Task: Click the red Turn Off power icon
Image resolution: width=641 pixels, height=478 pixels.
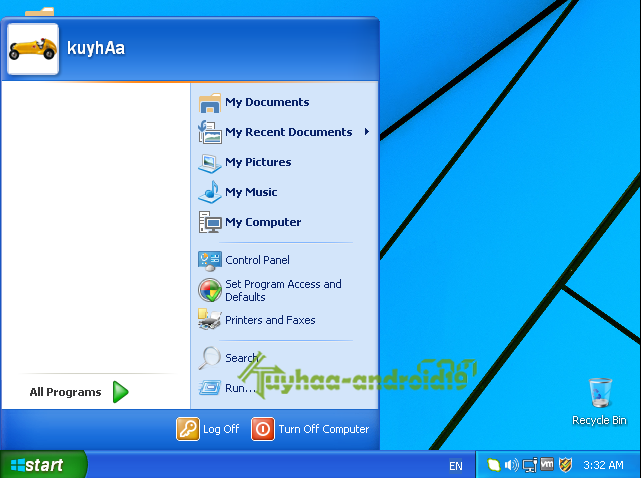Action: pyautogui.click(x=262, y=429)
